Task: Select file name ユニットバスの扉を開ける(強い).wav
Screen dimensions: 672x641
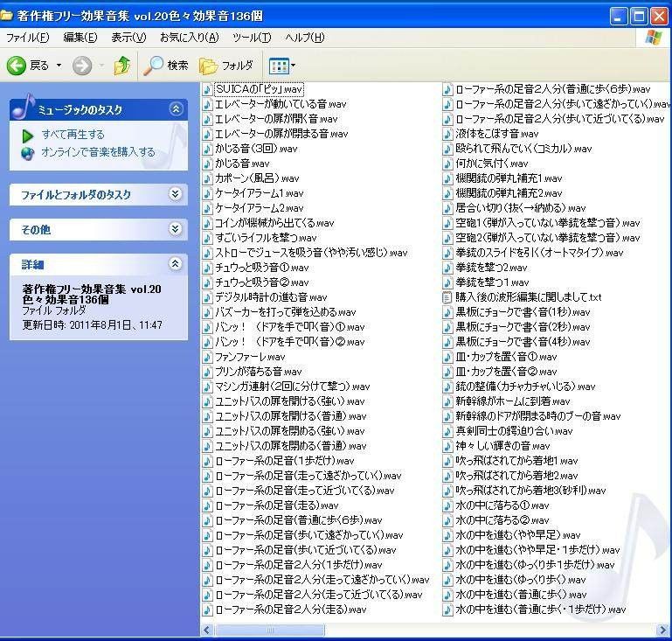Action: [x=290, y=401]
